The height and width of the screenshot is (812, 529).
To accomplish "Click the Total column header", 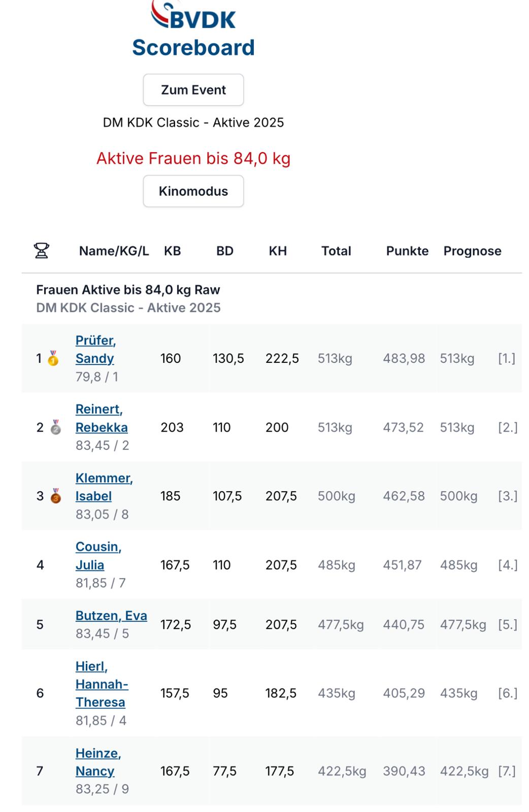I will [336, 251].
